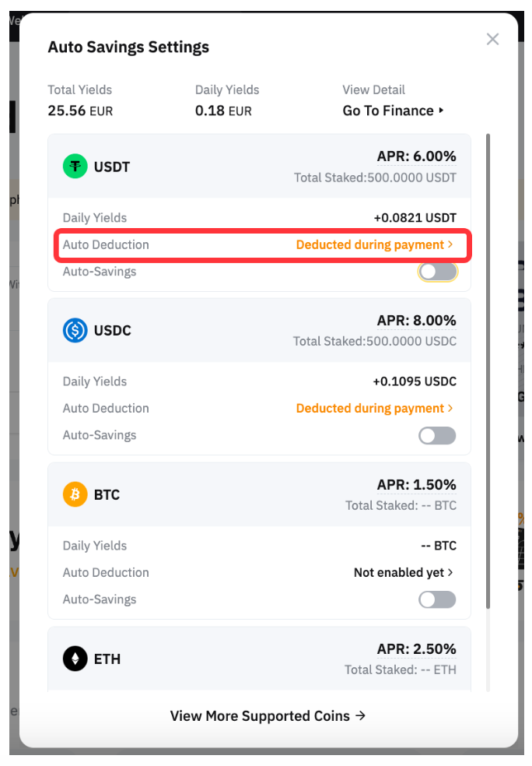
Task: Enable Auto-Savings switch for USDC
Action: pyautogui.click(x=437, y=435)
